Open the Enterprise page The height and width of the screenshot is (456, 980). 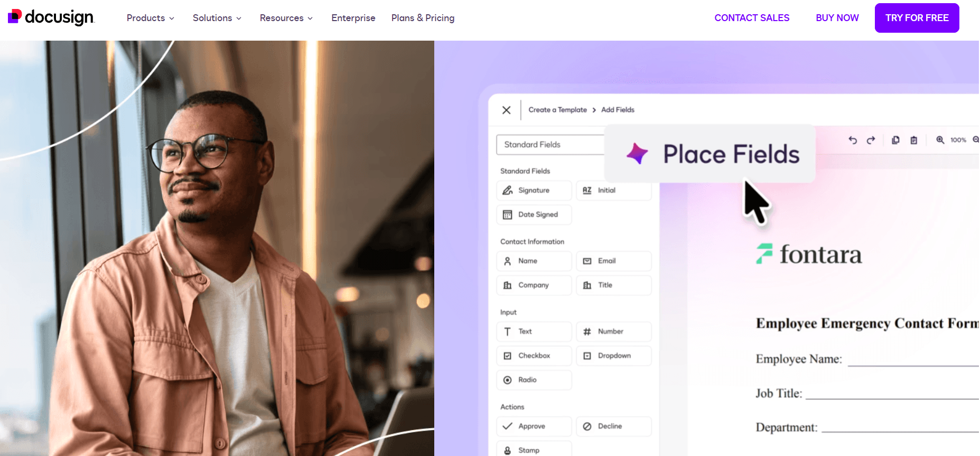[353, 18]
